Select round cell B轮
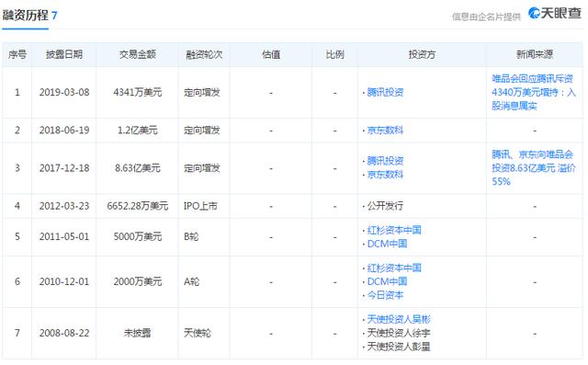The width and height of the screenshot is (588, 365). point(191,236)
